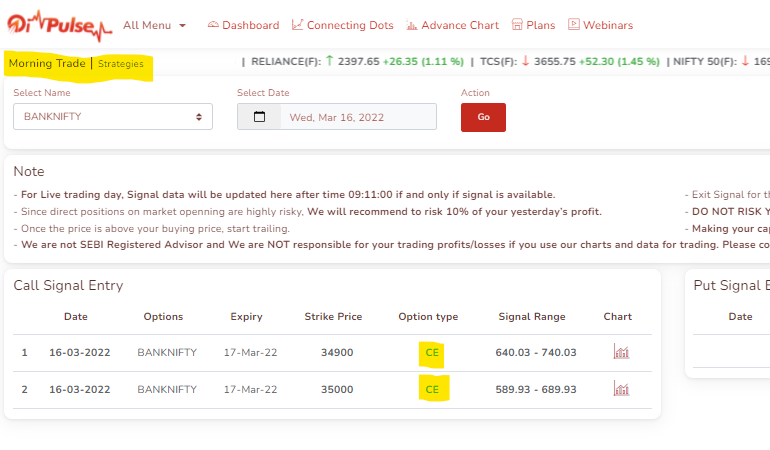
Task: Go to the Dashboard page
Action: tap(244, 25)
